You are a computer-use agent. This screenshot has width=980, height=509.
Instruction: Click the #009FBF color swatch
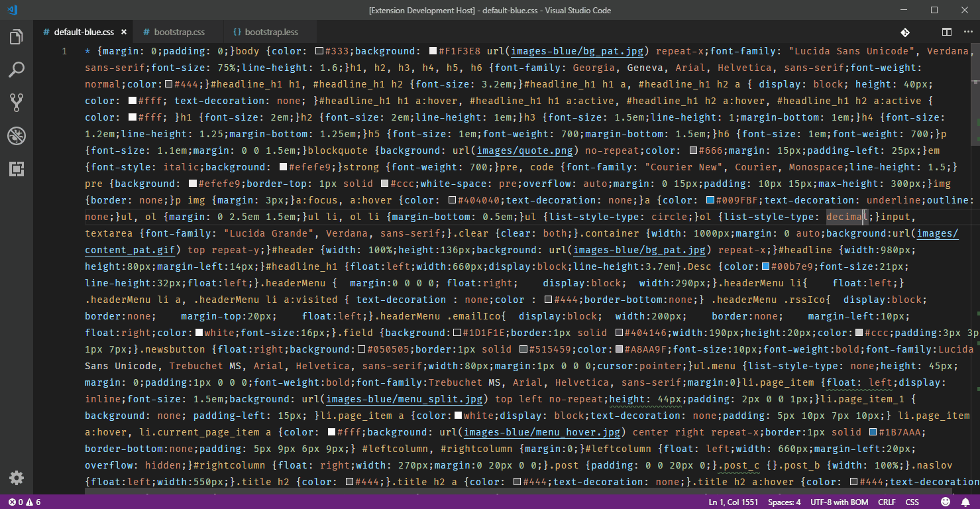[710, 200]
